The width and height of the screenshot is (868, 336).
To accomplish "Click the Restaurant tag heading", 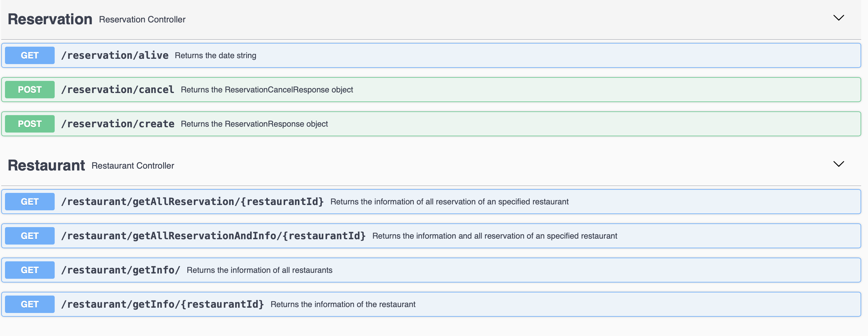I will pos(46,165).
